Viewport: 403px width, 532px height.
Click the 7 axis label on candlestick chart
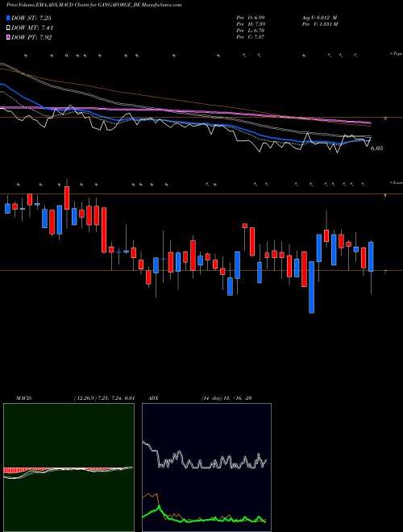click(385, 272)
